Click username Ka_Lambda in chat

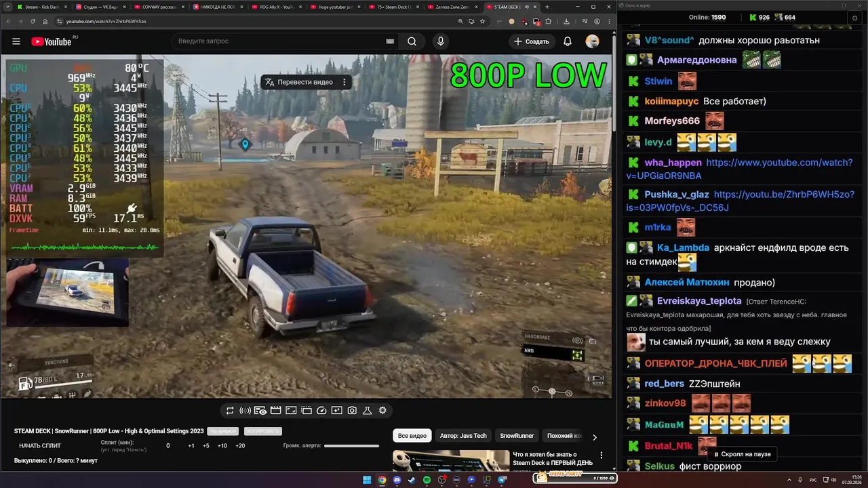coord(683,248)
